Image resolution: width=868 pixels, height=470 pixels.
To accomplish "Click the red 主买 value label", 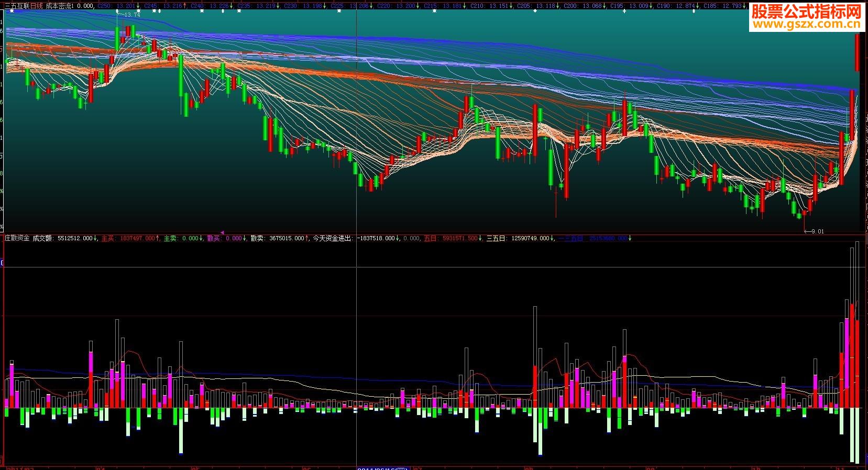I will coord(128,238).
